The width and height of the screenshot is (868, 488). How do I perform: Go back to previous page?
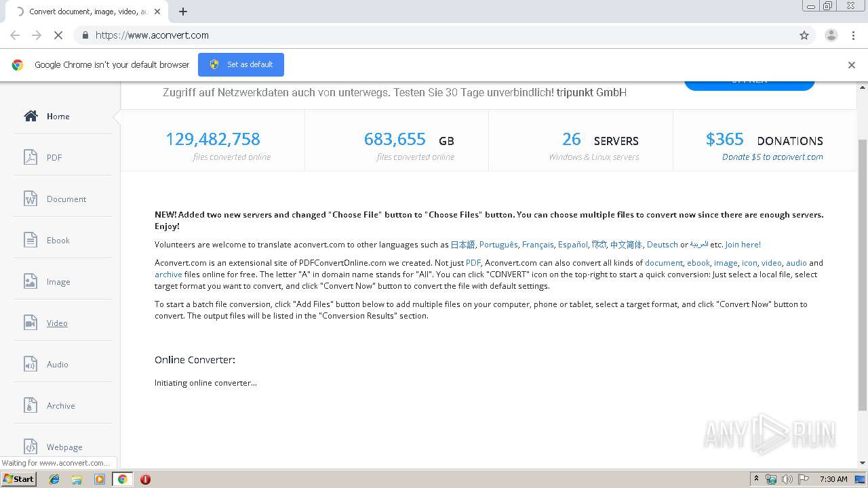pyautogui.click(x=15, y=35)
